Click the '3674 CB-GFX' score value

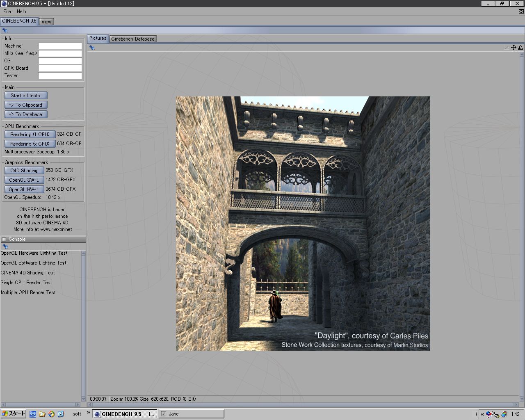pos(61,189)
